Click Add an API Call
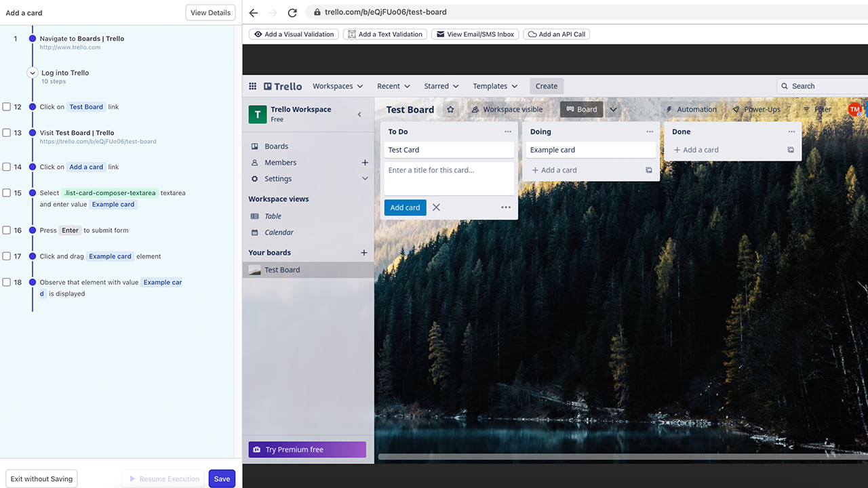This screenshot has width=868, height=488. (556, 34)
